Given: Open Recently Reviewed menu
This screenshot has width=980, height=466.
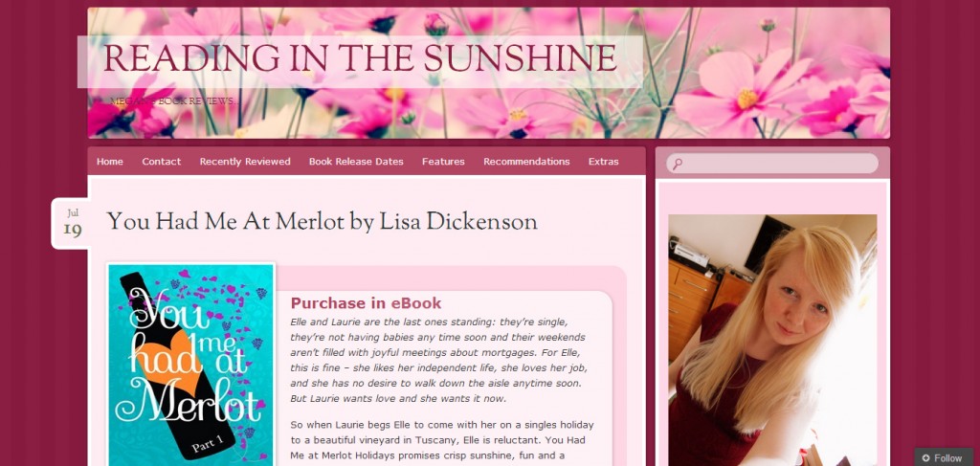Looking at the screenshot, I should click(x=245, y=161).
